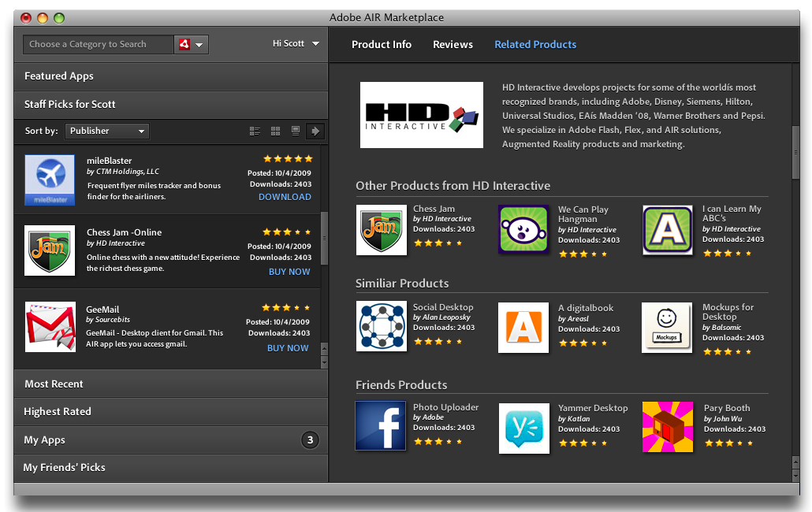812x512 pixels.
Task: Open Pary Booth icon
Action: pos(668,427)
